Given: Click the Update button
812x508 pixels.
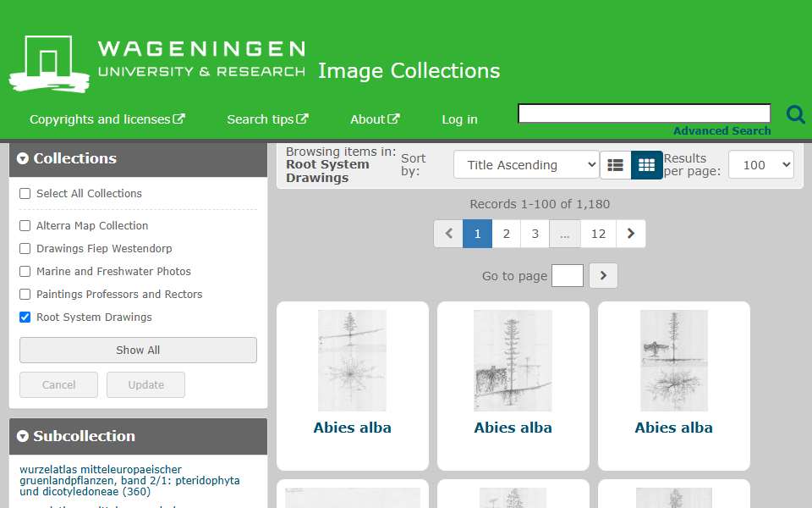Looking at the screenshot, I should 146,384.
